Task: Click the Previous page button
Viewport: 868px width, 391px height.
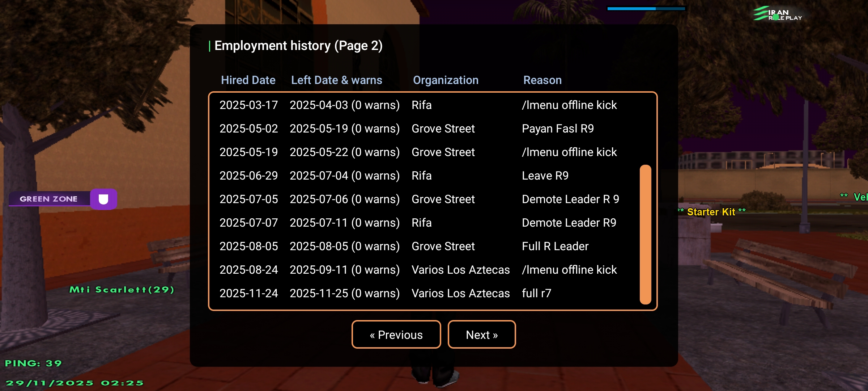Action: 396,335
